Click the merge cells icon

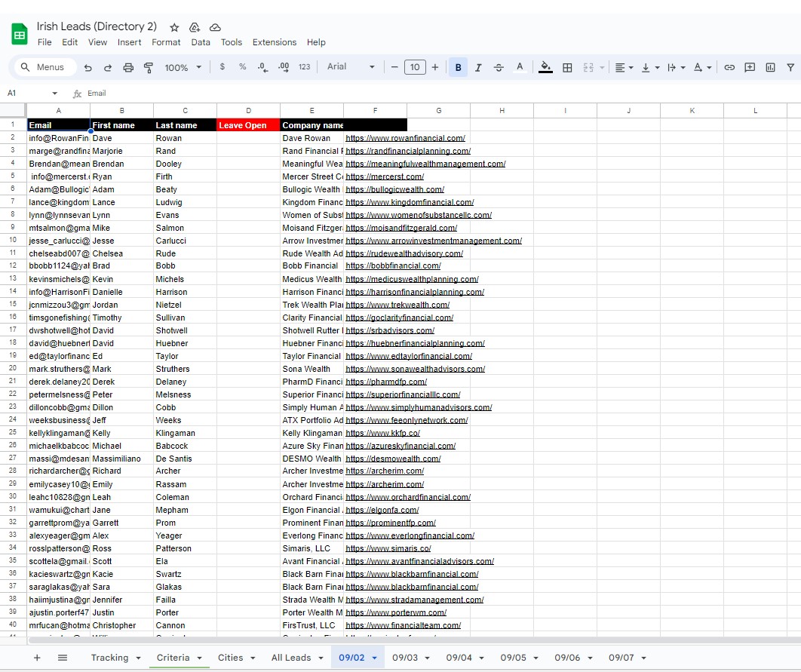click(x=588, y=67)
